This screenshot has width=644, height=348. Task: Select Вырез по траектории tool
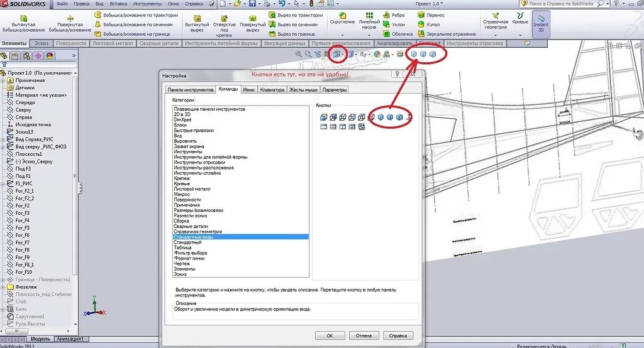[x=296, y=15]
